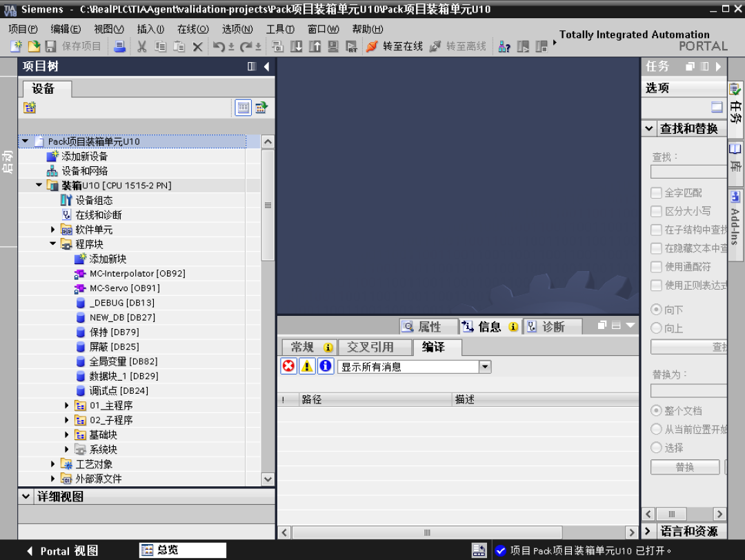Expand the 02_子程序 folder
This screenshot has height=560, width=745.
(67, 421)
